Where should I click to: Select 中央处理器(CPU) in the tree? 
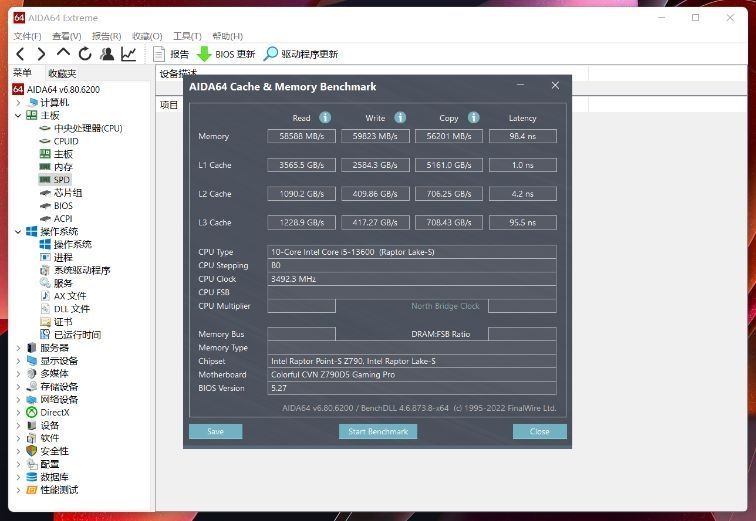(x=87, y=128)
